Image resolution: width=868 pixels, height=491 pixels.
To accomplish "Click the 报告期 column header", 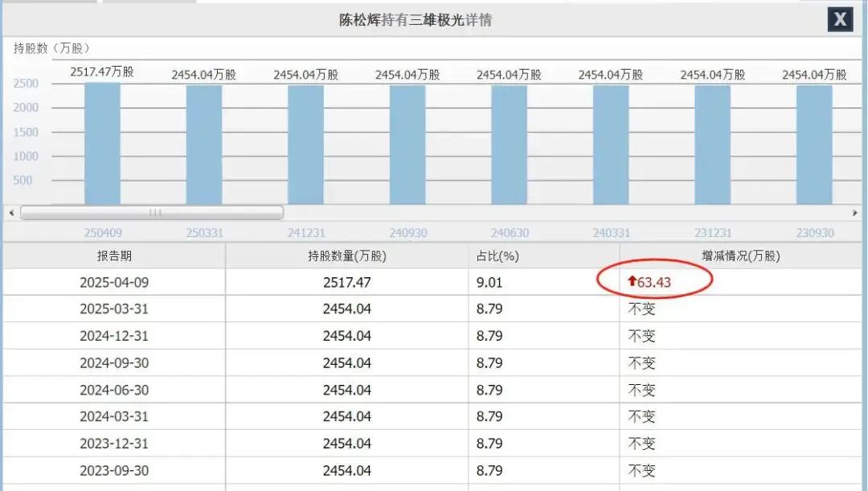I will 114,256.
